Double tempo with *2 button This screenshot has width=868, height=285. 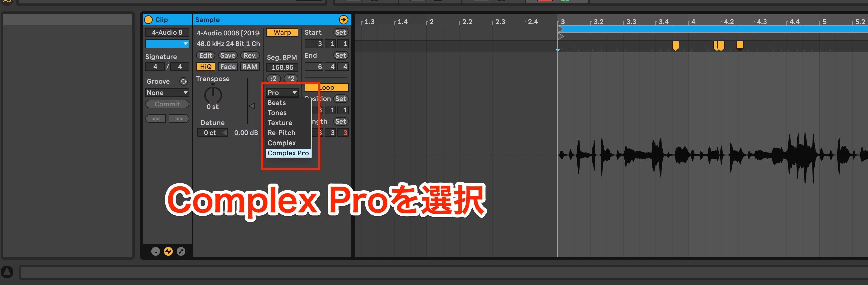tap(291, 79)
